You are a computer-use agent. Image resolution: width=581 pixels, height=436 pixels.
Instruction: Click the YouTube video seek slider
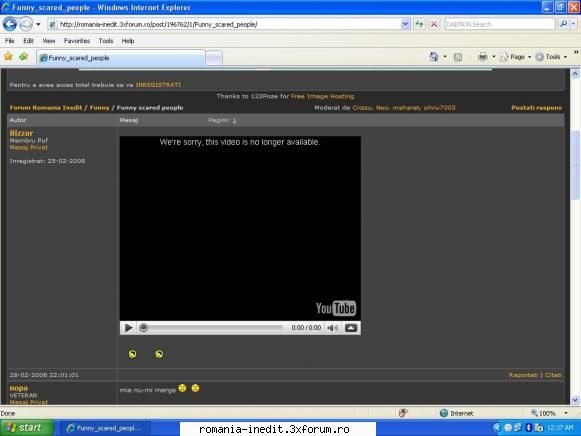pyautogui.click(x=210, y=328)
